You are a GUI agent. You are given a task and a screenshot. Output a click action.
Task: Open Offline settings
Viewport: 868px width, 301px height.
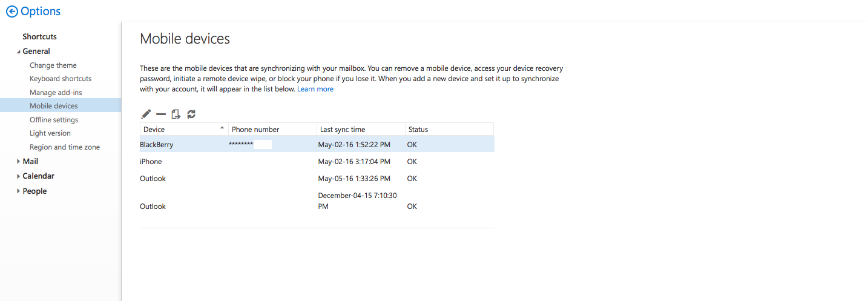tap(54, 120)
